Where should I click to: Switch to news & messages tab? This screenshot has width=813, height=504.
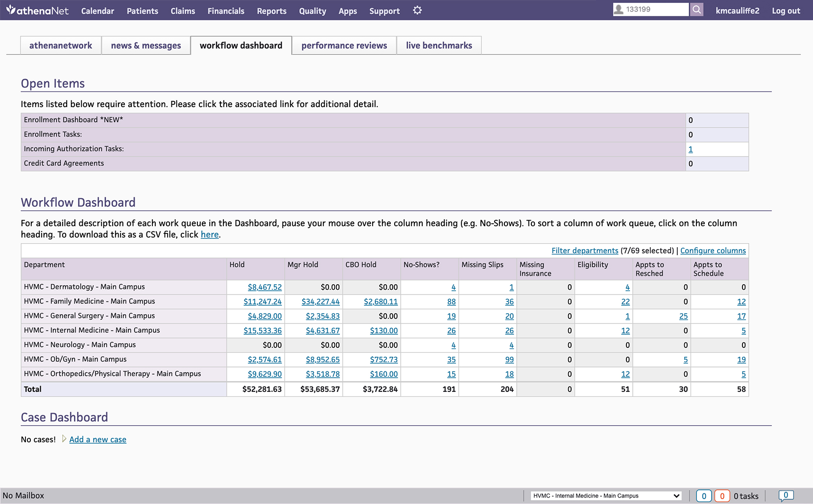[x=146, y=46]
